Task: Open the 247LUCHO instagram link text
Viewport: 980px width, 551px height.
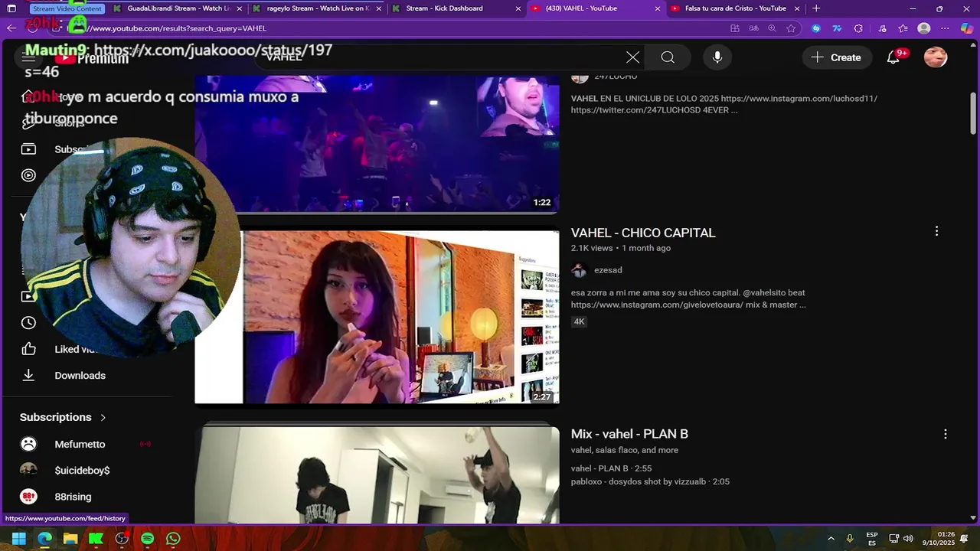Action: tap(799, 99)
